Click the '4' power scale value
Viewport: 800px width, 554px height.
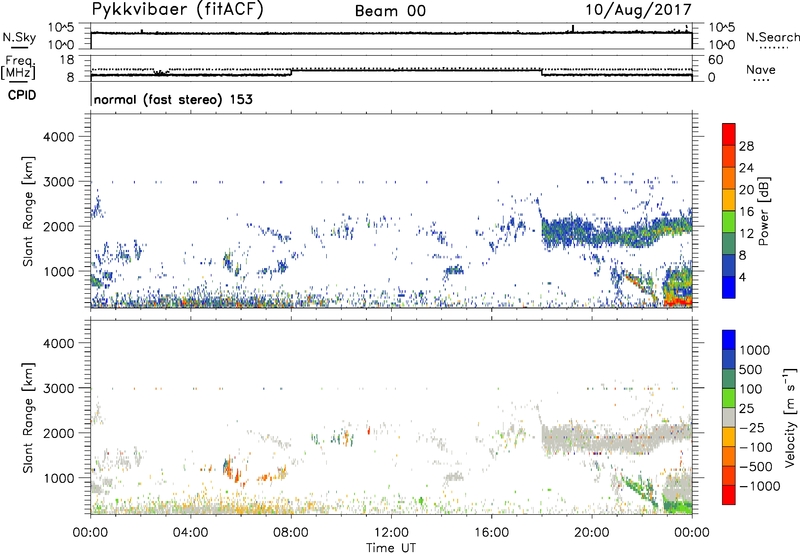point(743,277)
